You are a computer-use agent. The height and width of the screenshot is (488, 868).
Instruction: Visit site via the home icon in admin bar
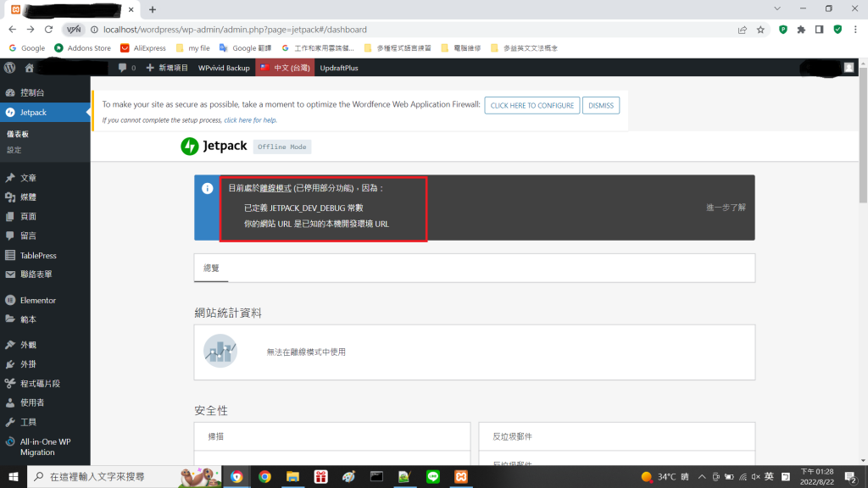(29, 68)
